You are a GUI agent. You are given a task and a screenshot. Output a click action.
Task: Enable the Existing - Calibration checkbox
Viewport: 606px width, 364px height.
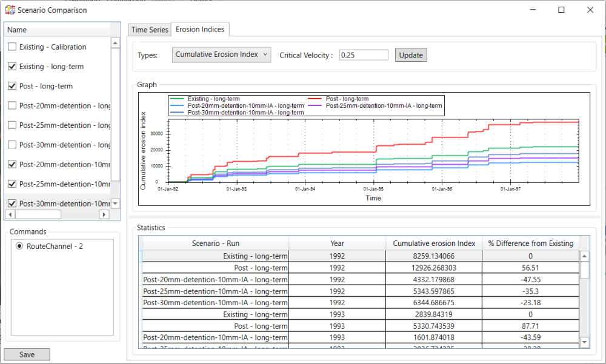tap(12, 47)
